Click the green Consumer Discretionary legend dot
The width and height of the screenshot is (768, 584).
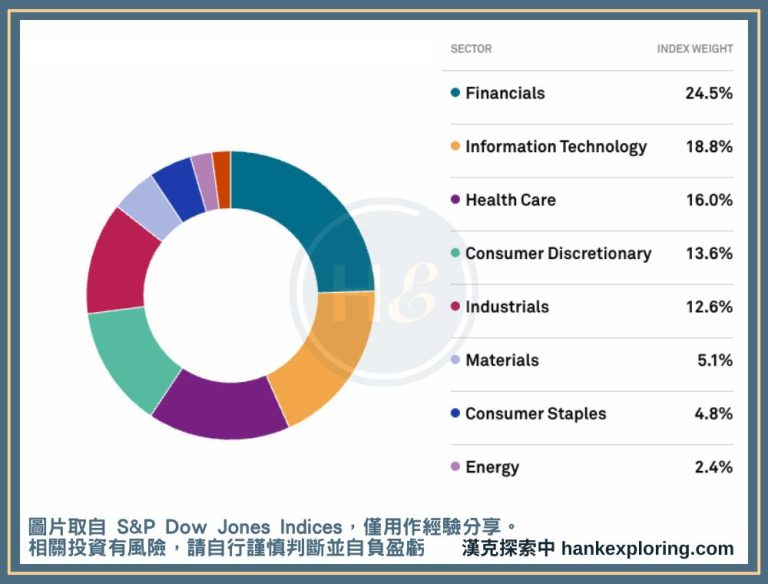[x=455, y=254]
